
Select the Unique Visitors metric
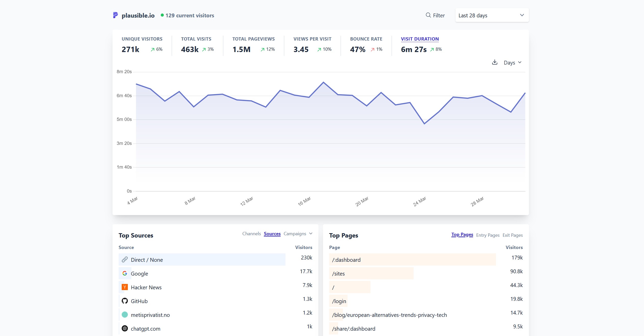pyautogui.click(x=142, y=45)
